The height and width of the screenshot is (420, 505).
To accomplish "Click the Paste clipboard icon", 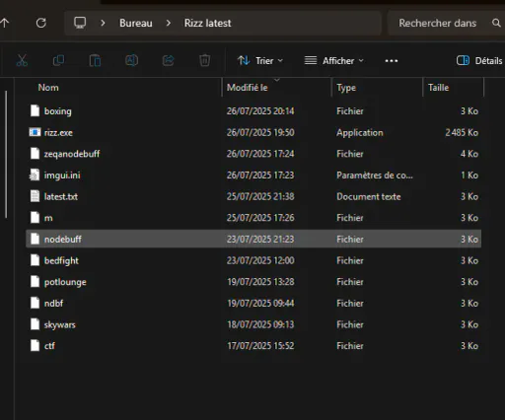I will coord(95,60).
